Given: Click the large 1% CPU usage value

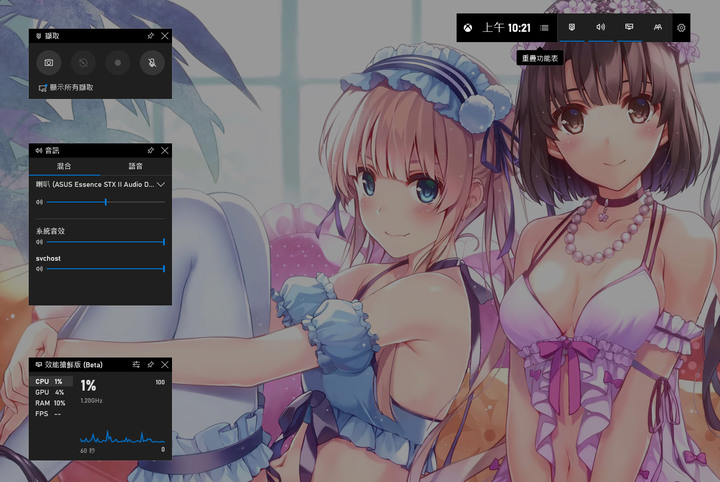Looking at the screenshot, I should tap(88, 386).
